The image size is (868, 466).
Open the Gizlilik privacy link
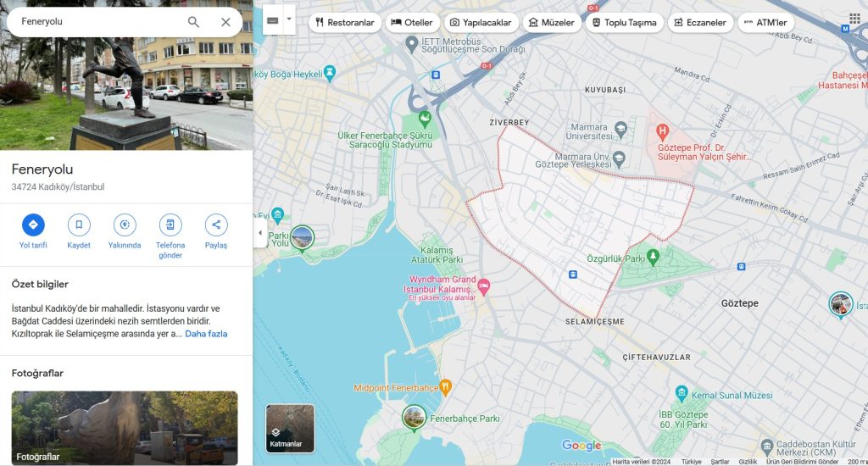[x=748, y=462]
